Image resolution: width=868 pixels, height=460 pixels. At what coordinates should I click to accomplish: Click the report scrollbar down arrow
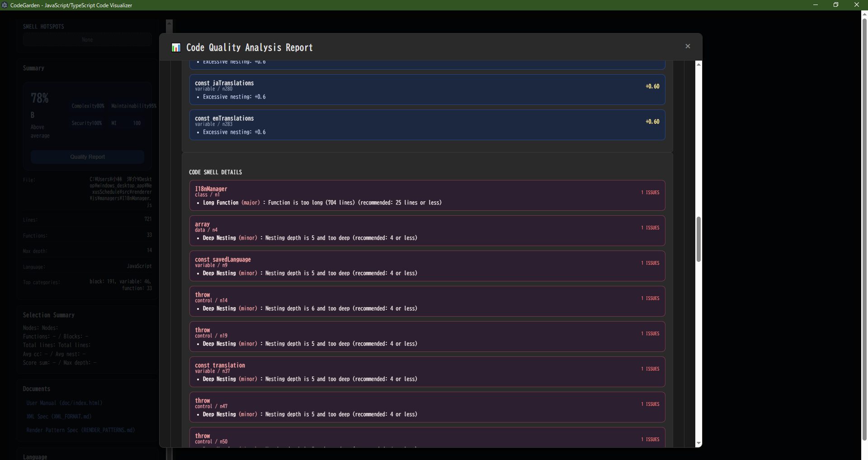coord(698,443)
